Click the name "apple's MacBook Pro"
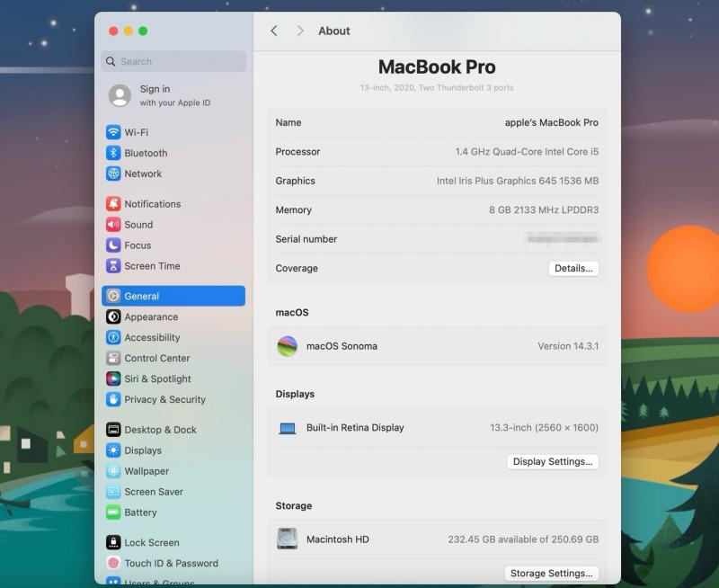Image resolution: width=719 pixels, height=588 pixels. coord(552,122)
